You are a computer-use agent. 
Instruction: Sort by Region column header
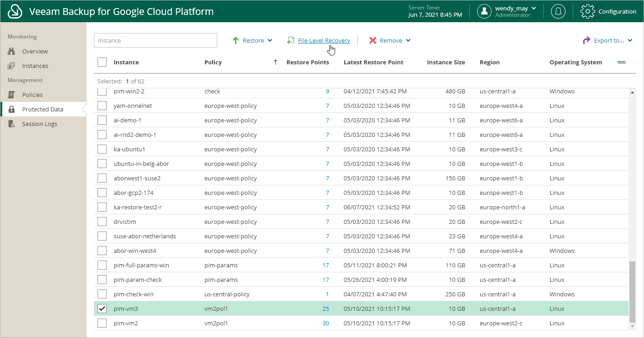coord(489,62)
